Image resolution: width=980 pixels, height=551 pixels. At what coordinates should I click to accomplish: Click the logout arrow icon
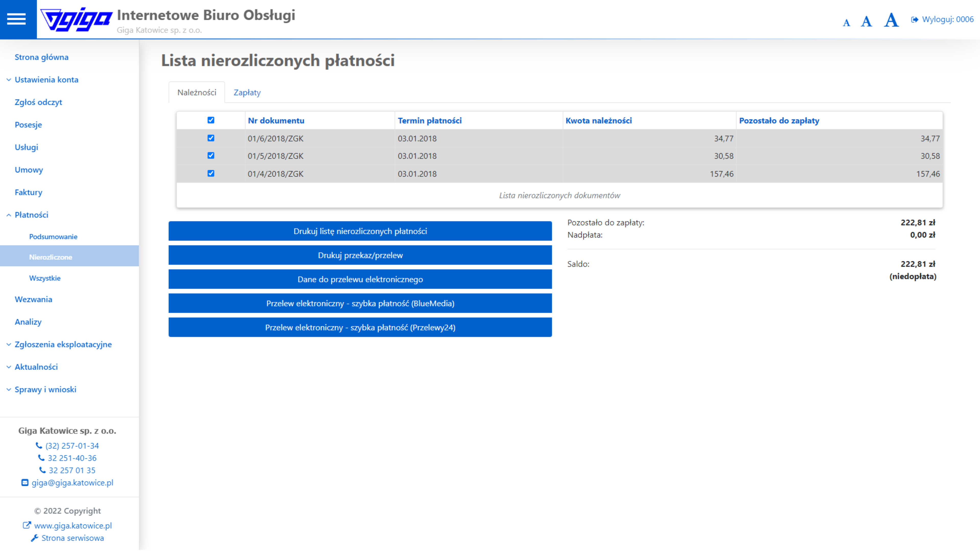point(915,19)
